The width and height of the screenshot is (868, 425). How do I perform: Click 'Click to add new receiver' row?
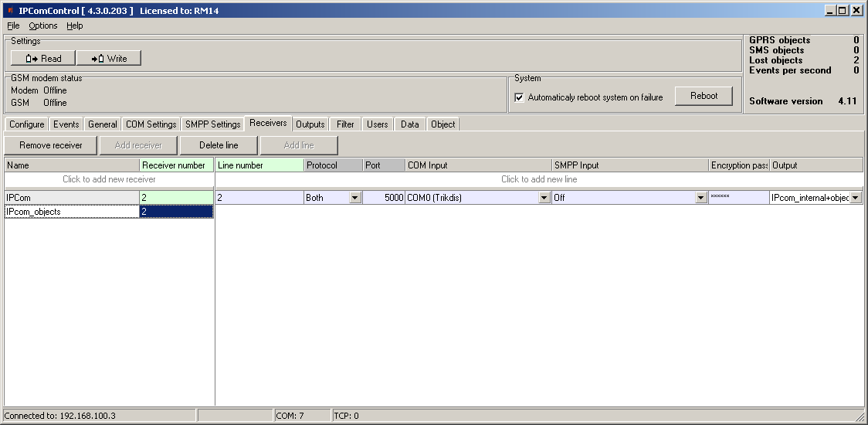click(109, 179)
